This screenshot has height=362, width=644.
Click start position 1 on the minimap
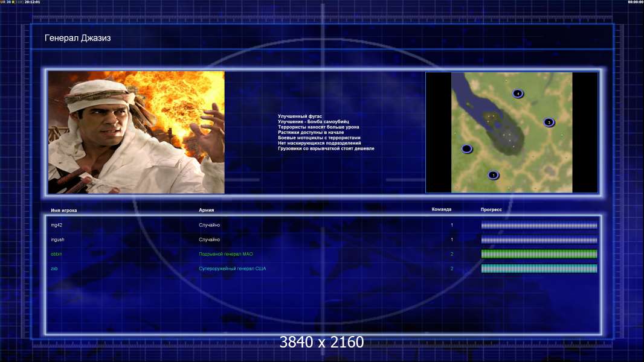[493, 175]
